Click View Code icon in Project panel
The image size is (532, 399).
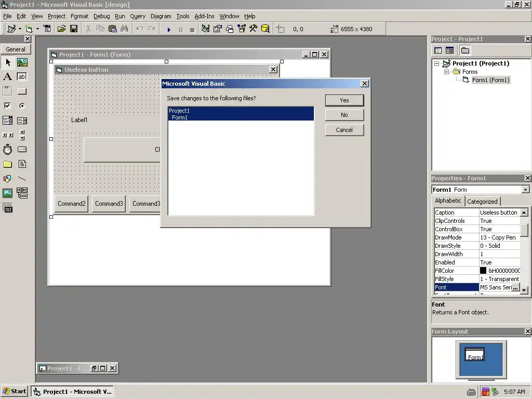(x=438, y=50)
